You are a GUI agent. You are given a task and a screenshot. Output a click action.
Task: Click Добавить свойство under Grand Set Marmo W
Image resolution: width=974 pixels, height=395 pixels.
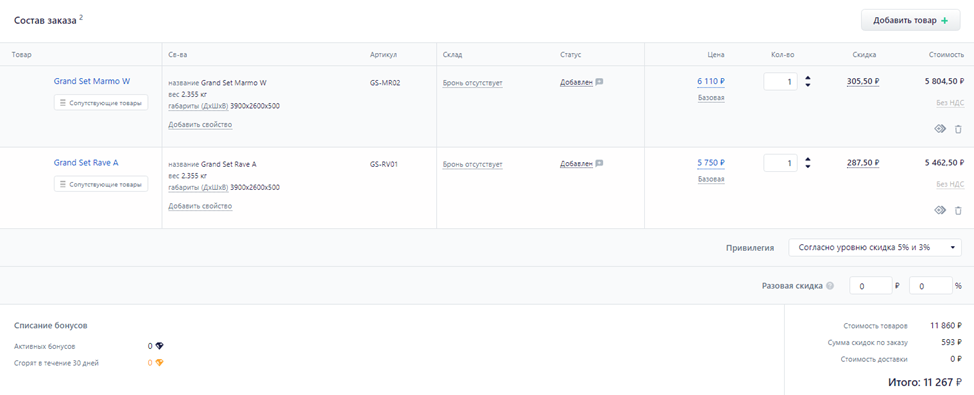(200, 125)
